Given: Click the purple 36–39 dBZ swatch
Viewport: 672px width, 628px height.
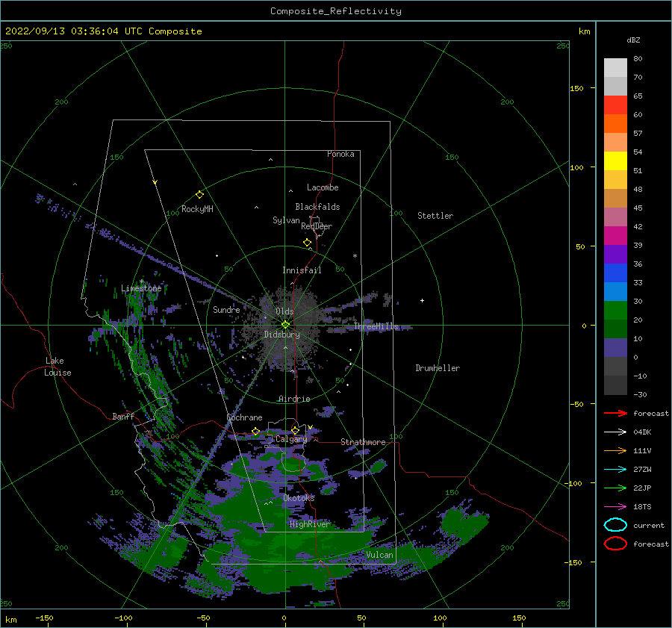Looking at the screenshot, I should click(x=615, y=255).
